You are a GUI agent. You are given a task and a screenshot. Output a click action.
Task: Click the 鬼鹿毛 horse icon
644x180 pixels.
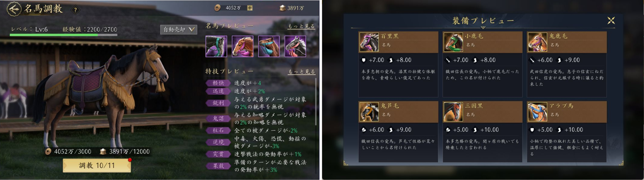(x=537, y=42)
